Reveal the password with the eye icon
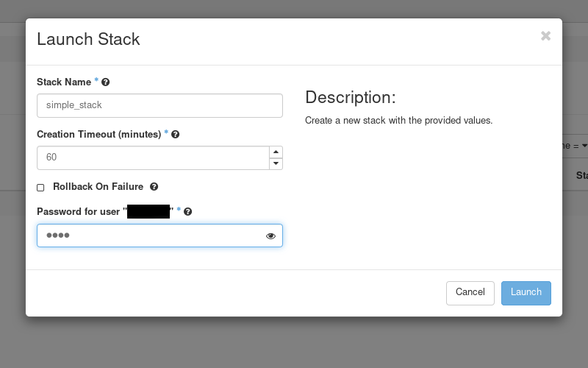 [270, 236]
